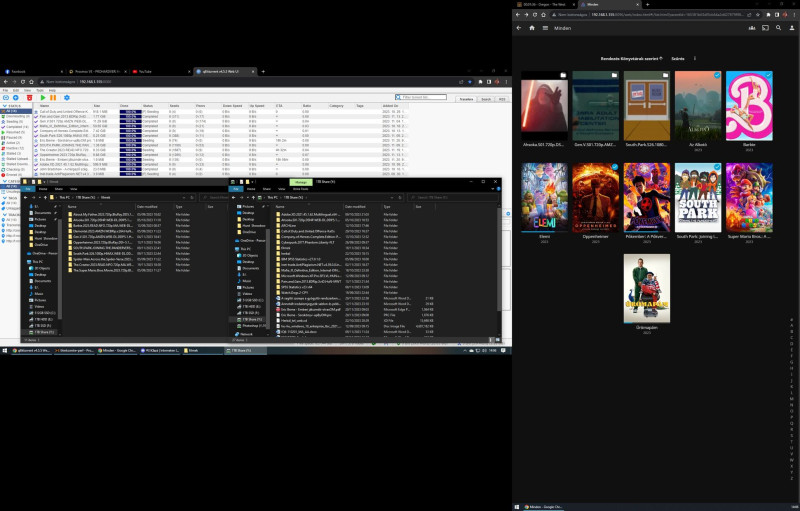The height and width of the screenshot is (511, 800).
Task: Open the Ahsoka S01 folder thumbnail in Jellyfin
Action: tap(544, 106)
